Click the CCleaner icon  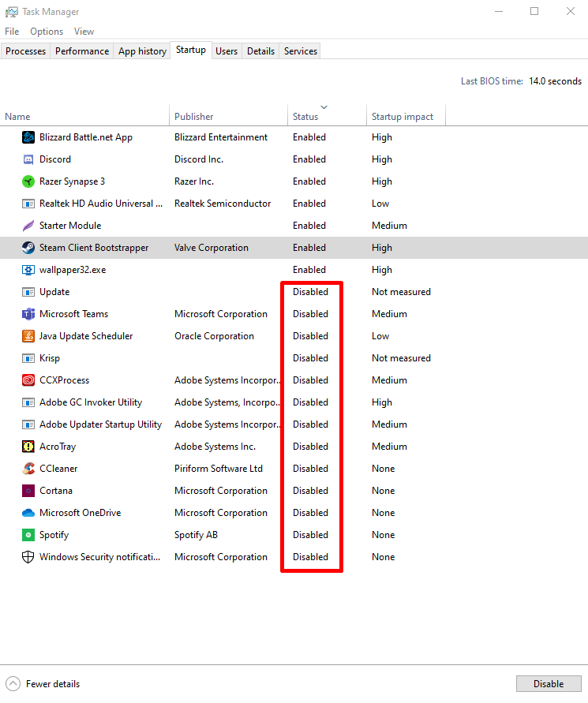[x=28, y=469]
